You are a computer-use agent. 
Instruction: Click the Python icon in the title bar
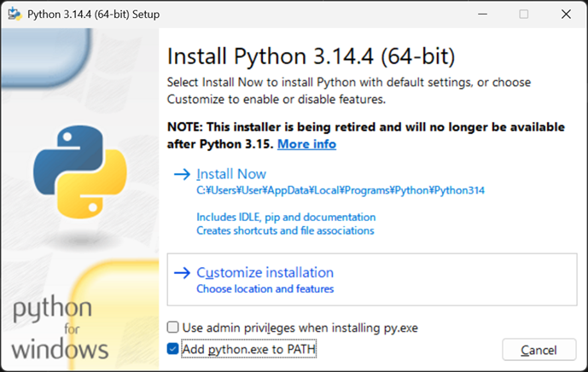15,14
